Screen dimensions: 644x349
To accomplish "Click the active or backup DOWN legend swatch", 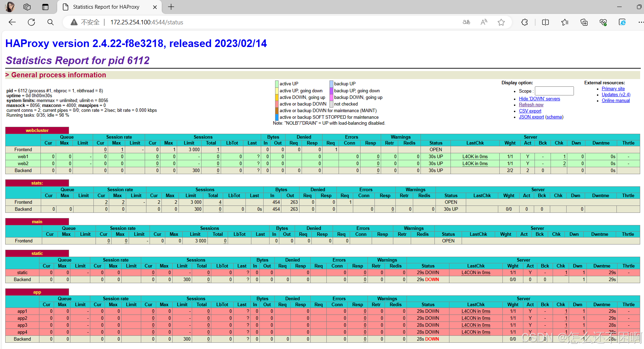I will click(277, 104).
